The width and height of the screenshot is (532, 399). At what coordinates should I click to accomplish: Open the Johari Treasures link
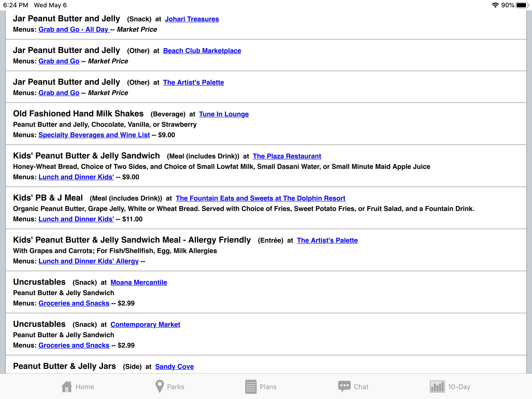[192, 19]
